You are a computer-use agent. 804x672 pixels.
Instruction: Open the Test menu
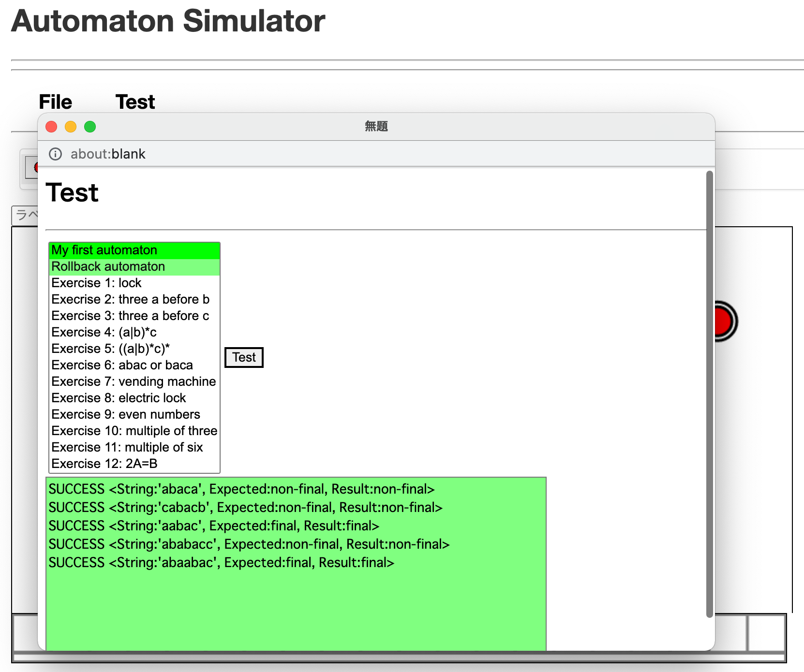pos(135,102)
